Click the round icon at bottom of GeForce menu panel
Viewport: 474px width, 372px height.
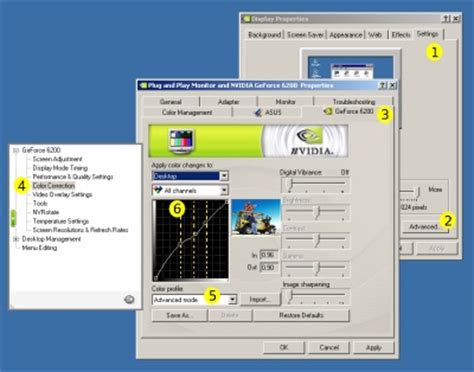(129, 299)
